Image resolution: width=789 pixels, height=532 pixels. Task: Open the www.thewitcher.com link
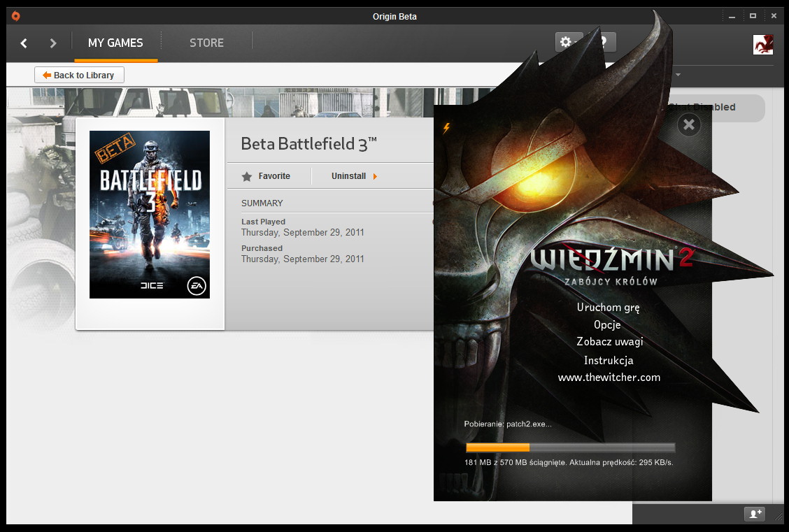tap(609, 378)
